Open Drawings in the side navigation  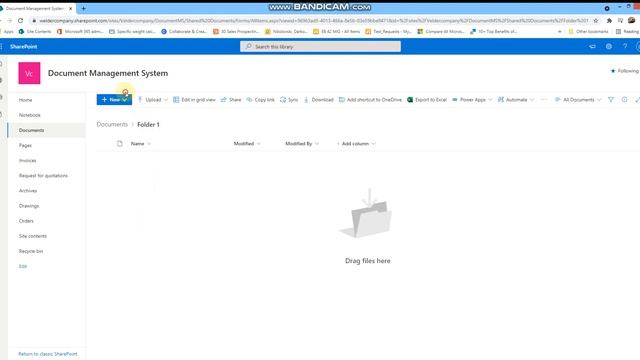coord(29,206)
